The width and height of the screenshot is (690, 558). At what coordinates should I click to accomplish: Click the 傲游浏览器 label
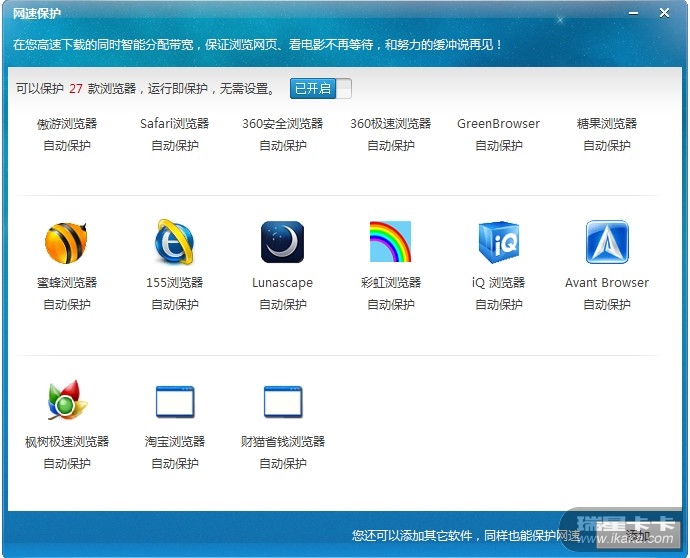coord(67,124)
